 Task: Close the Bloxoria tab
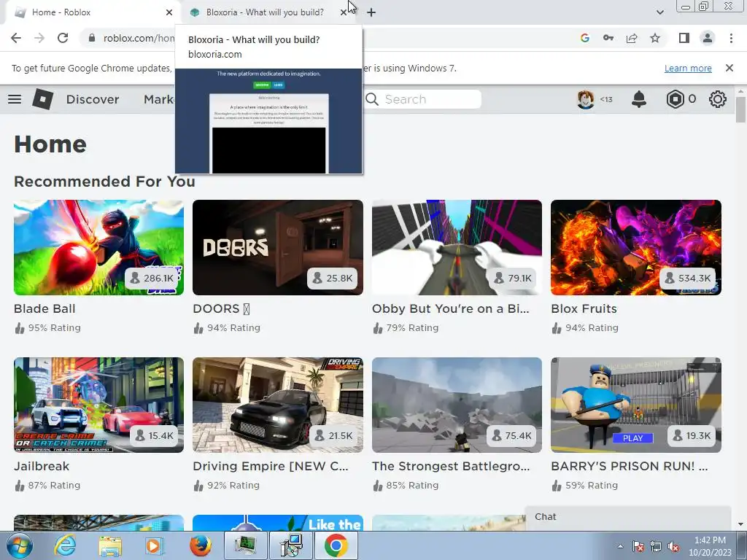click(x=344, y=12)
